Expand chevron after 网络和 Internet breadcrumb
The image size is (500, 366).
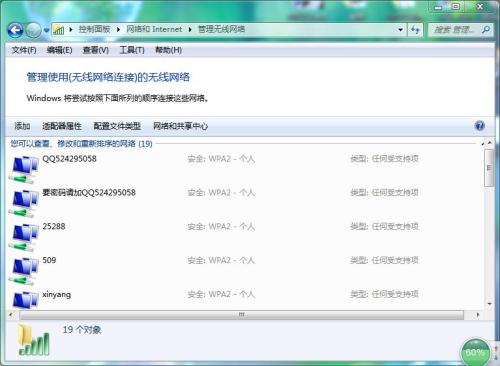[x=190, y=30]
